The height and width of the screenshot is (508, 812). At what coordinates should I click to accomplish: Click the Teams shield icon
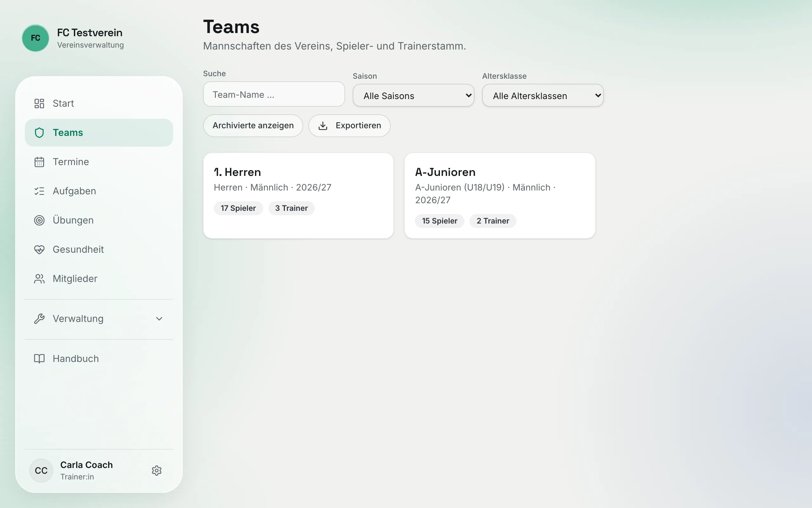click(x=39, y=133)
